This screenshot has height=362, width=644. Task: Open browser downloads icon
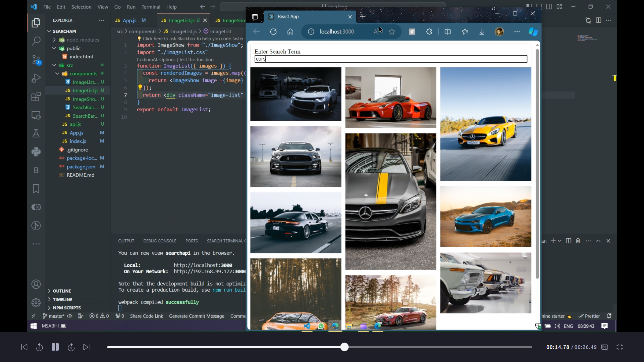482,32
